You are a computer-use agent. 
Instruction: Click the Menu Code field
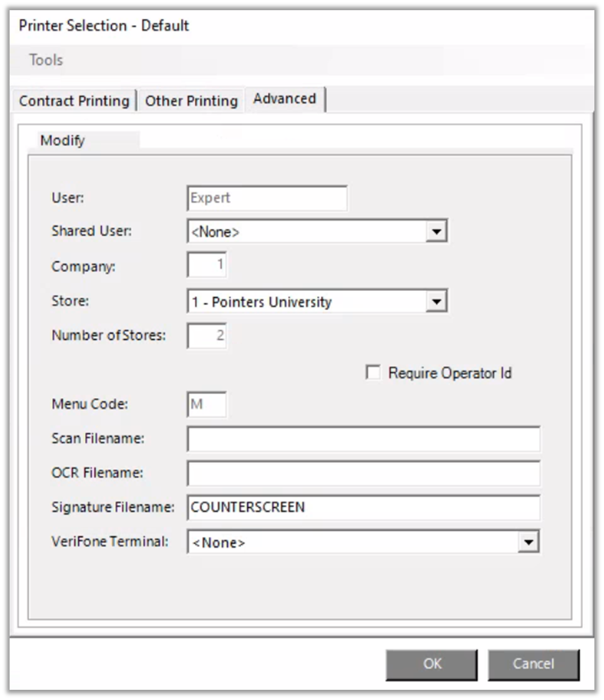pyautogui.click(x=207, y=405)
